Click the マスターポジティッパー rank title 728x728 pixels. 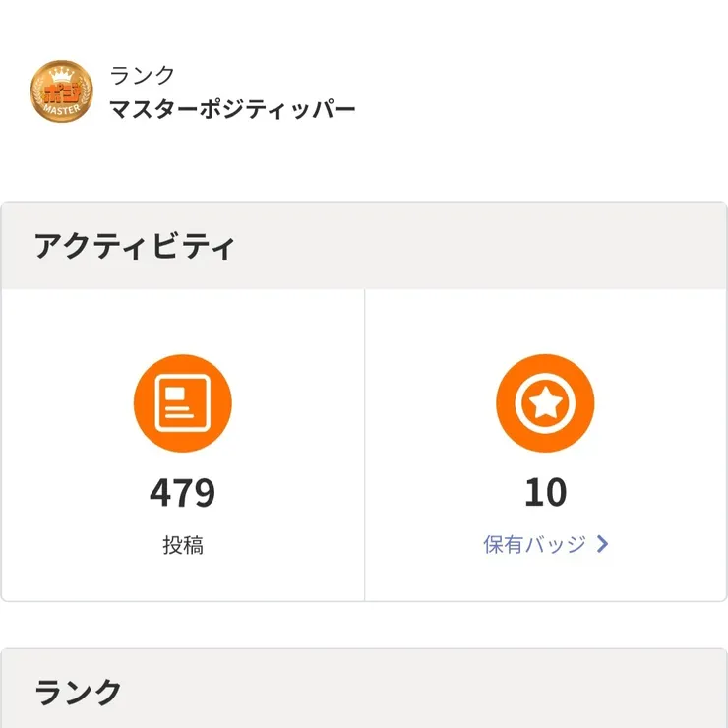(232, 110)
